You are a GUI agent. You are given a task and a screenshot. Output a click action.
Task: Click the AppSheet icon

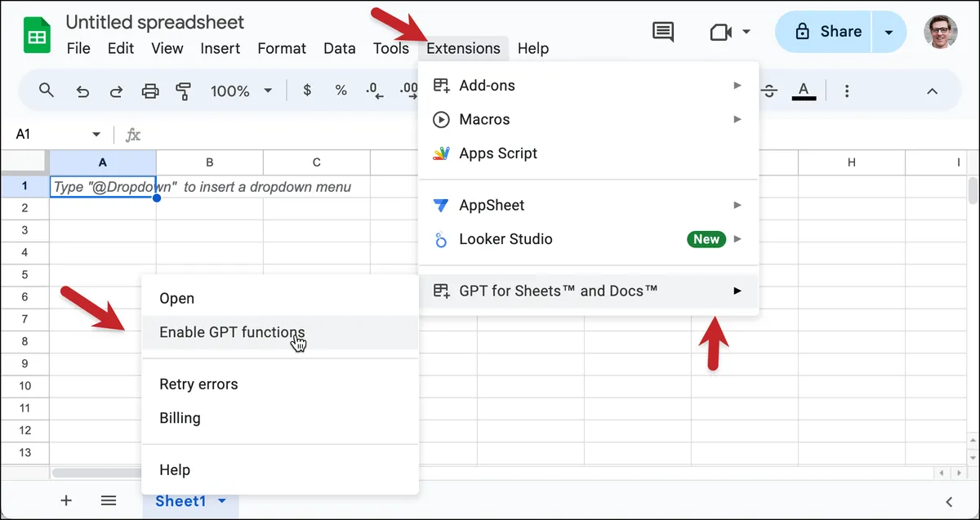[441, 205]
